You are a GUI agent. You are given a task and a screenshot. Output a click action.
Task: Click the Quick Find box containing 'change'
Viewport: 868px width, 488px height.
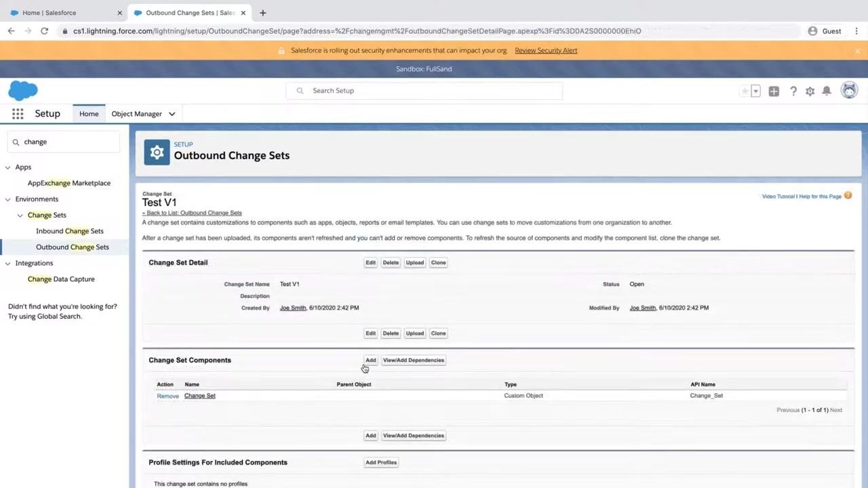point(64,142)
